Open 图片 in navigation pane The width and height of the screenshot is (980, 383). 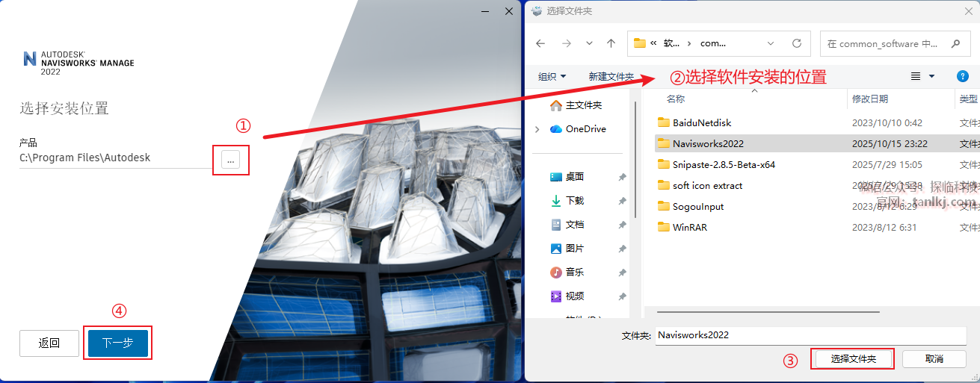(567, 249)
